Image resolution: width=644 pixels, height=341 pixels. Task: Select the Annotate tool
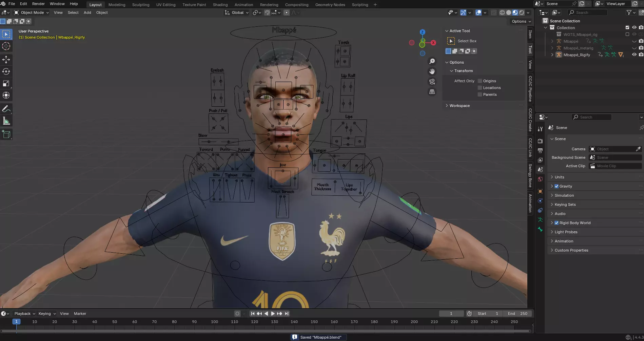[x=6, y=109]
